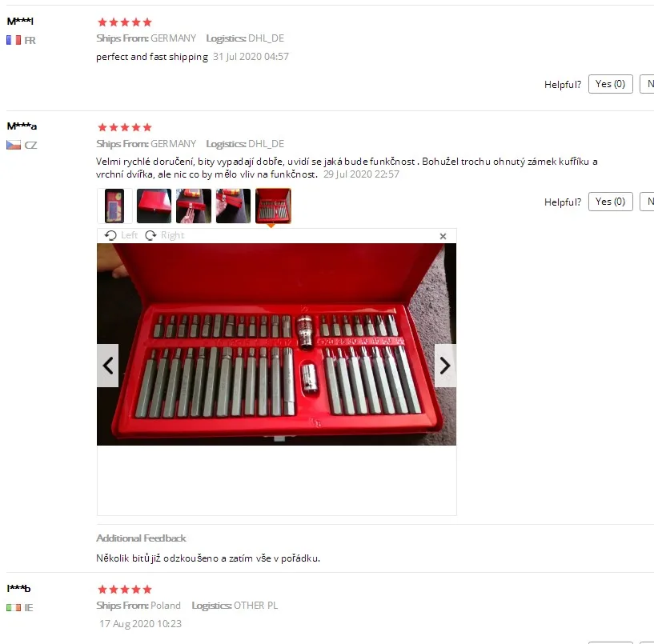The image size is (654, 644).
Task: Close the enlarged photo viewer
Action: point(443,236)
